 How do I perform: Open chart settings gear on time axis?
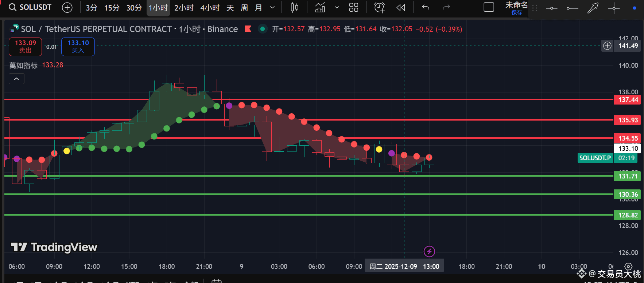pos(628,267)
